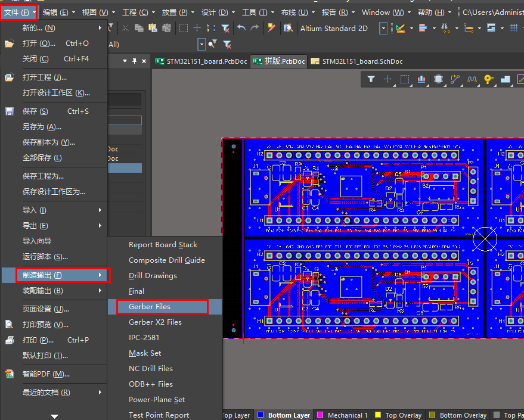Expand the left panel options dropdown arrow
The image size is (524, 420).
[x=125, y=61]
